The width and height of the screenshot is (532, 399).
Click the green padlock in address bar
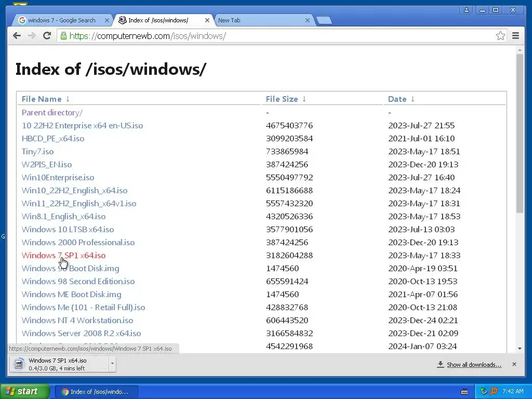[x=63, y=36]
